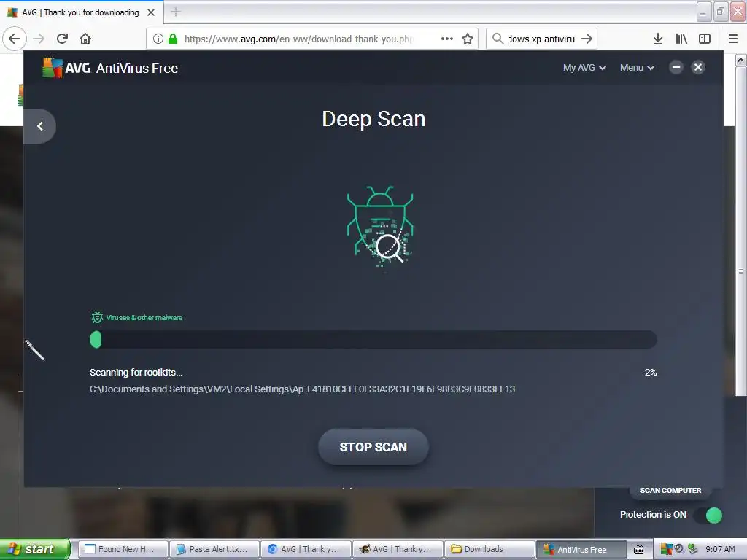Reload the page with the refresh icon

[x=62, y=39]
